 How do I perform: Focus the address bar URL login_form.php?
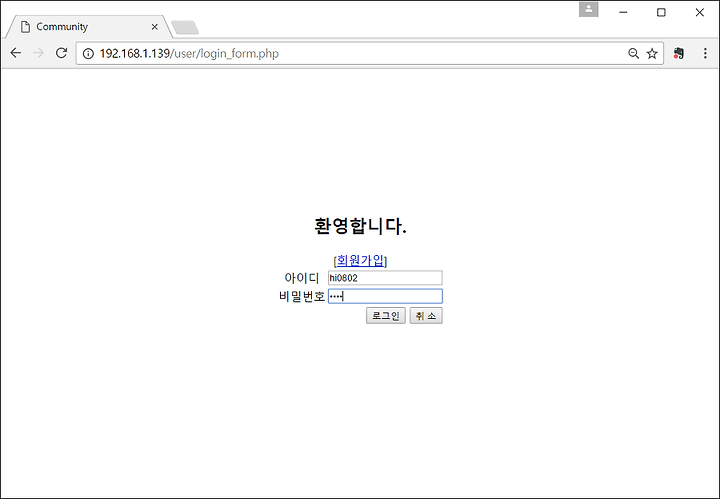(x=189, y=54)
